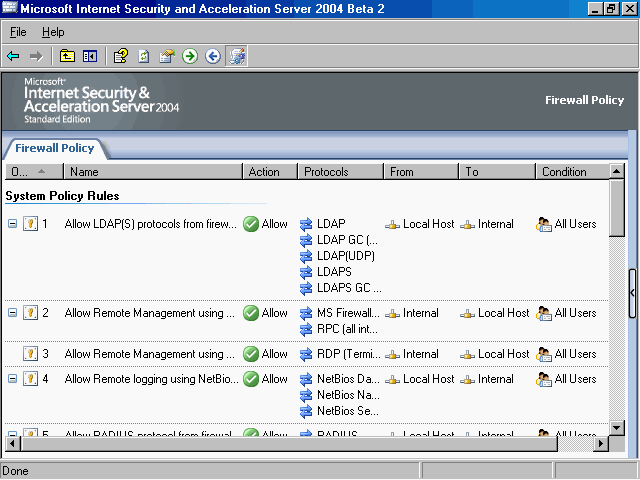Sort by the Protocols column header
This screenshot has width=640, height=480.
pos(340,172)
